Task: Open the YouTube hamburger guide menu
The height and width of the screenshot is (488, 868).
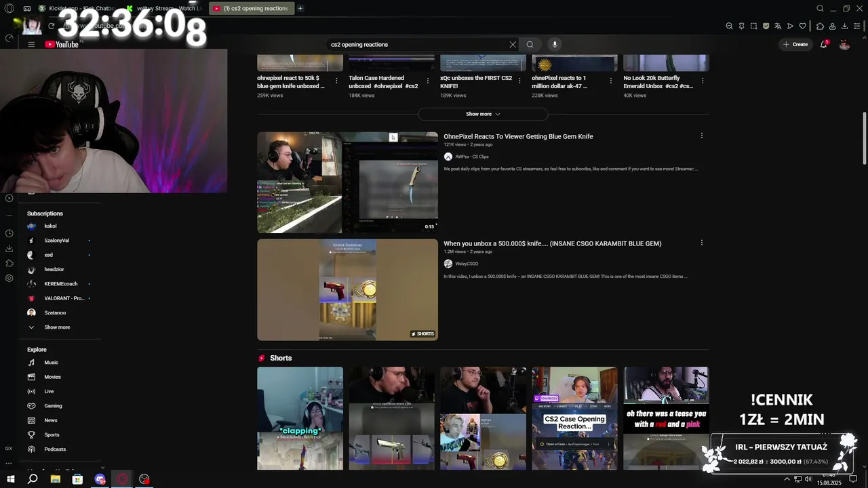Action: coord(31,44)
